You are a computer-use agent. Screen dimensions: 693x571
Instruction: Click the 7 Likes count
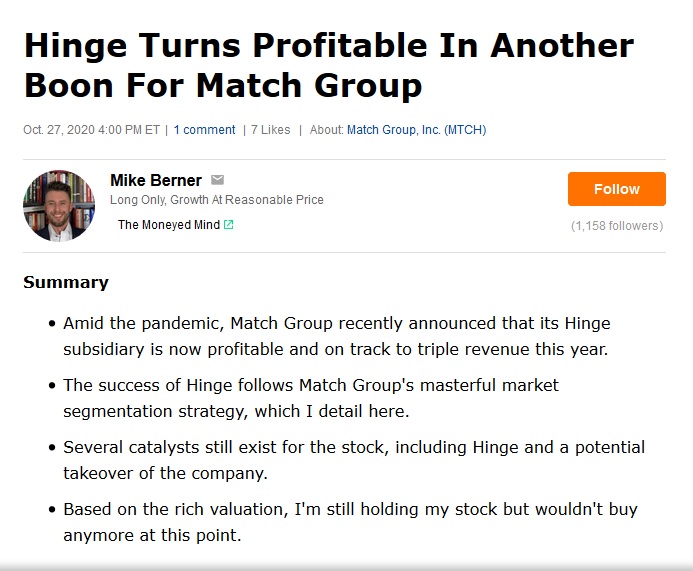coord(270,130)
